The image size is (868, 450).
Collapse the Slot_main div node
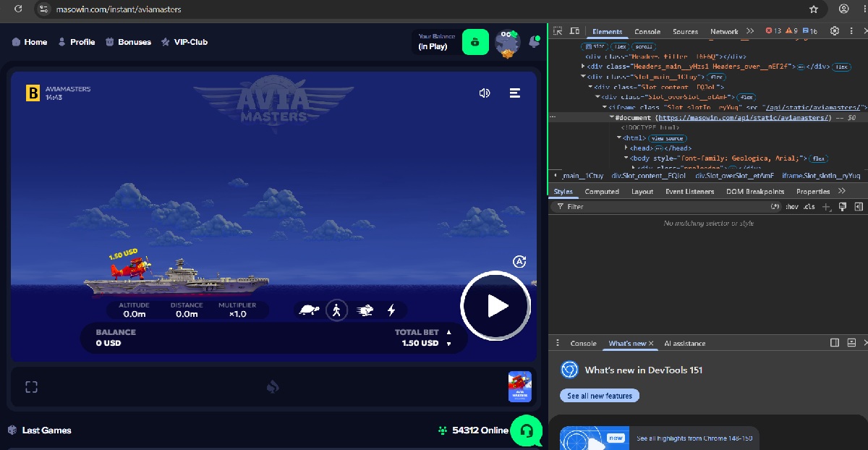(584, 77)
